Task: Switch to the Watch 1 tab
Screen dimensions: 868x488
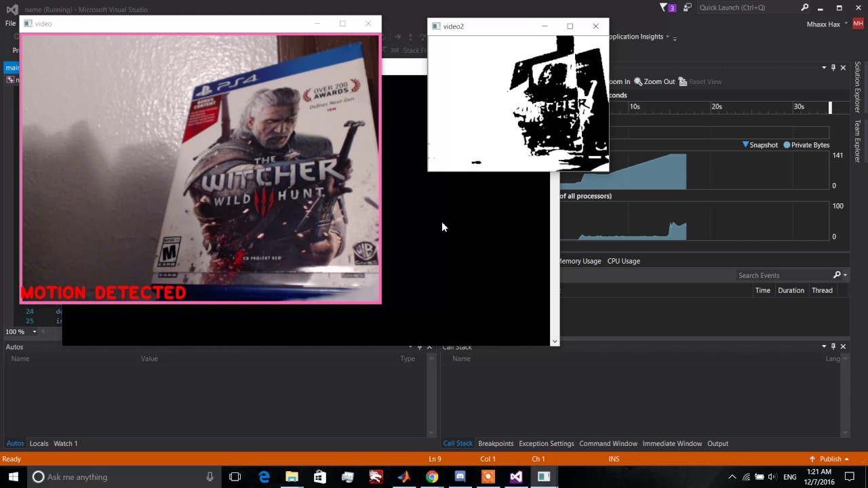Action: point(65,443)
